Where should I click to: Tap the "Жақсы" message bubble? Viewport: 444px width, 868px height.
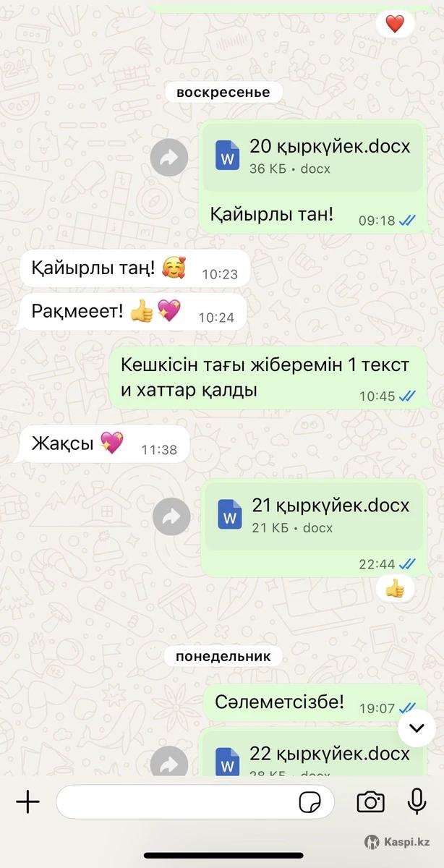[x=105, y=443]
